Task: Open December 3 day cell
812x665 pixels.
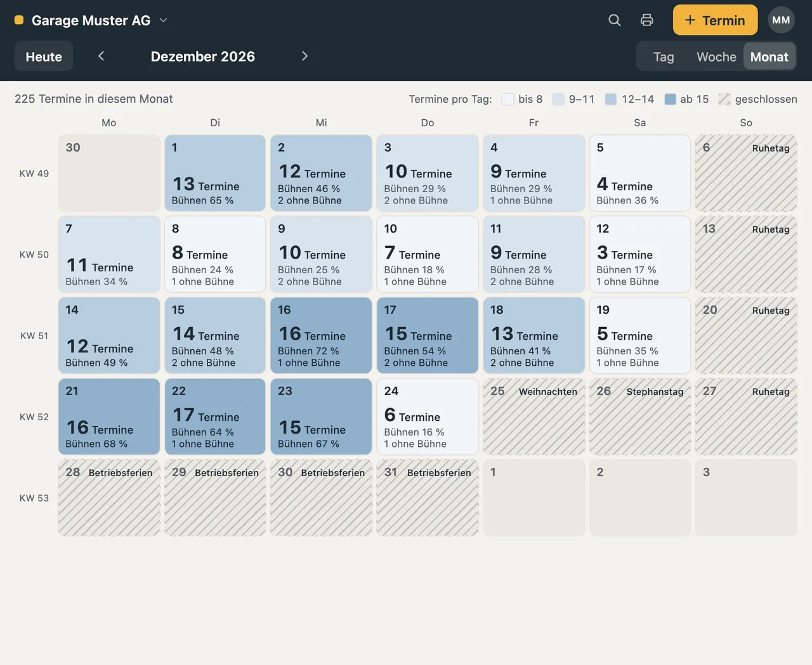Action: point(428,173)
